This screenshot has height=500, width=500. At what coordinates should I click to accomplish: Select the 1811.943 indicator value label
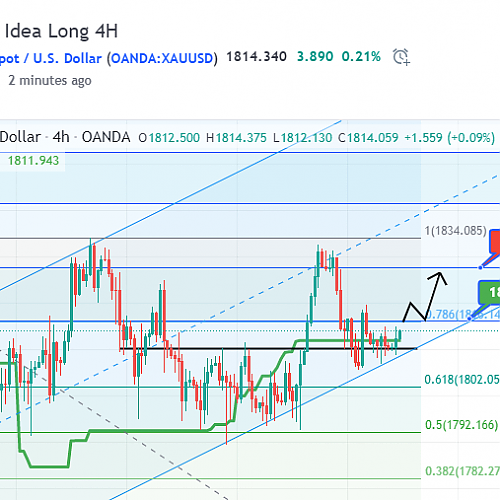pyautogui.click(x=33, y=161)
